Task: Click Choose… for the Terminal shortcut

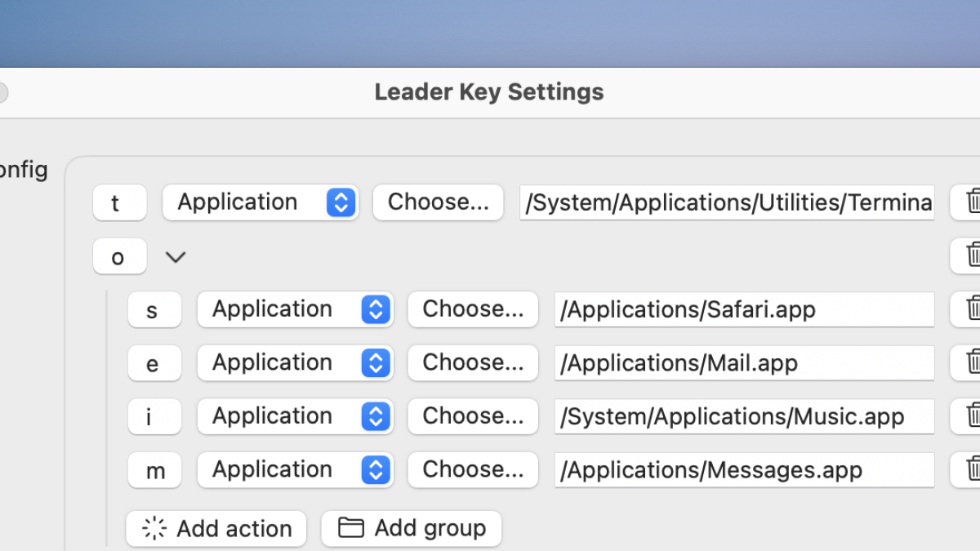Action: tap(438, 202)
